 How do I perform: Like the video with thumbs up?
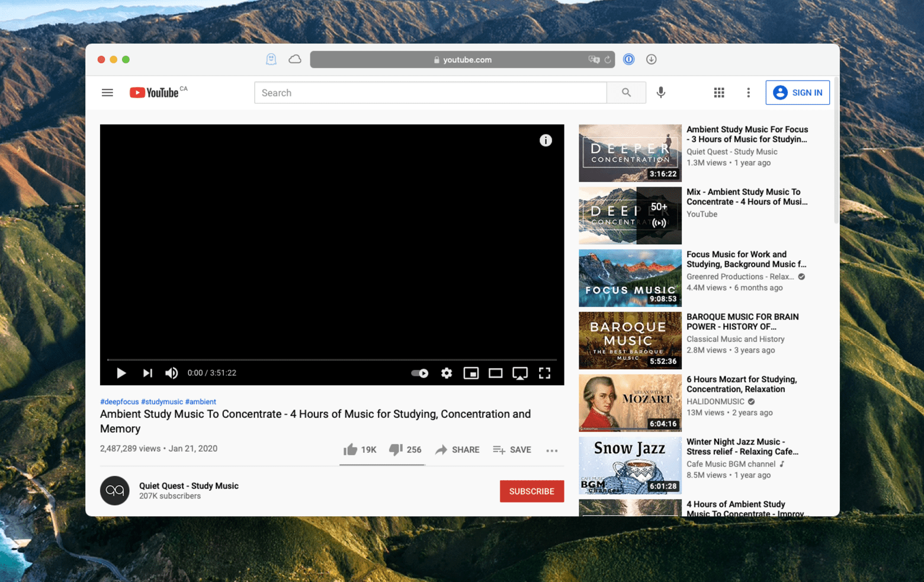351,449
